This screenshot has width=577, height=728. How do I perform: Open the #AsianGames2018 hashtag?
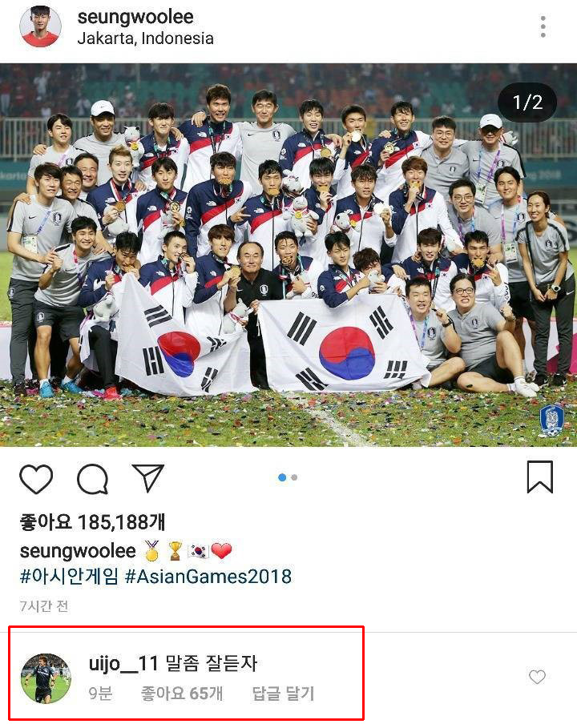click(x=208, y=576)
